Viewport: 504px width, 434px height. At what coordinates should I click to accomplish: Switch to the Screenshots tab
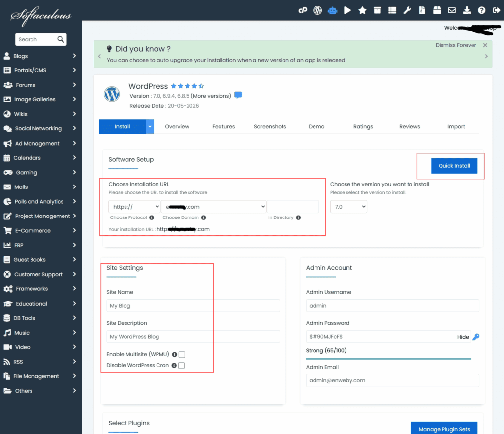point(270,126)
